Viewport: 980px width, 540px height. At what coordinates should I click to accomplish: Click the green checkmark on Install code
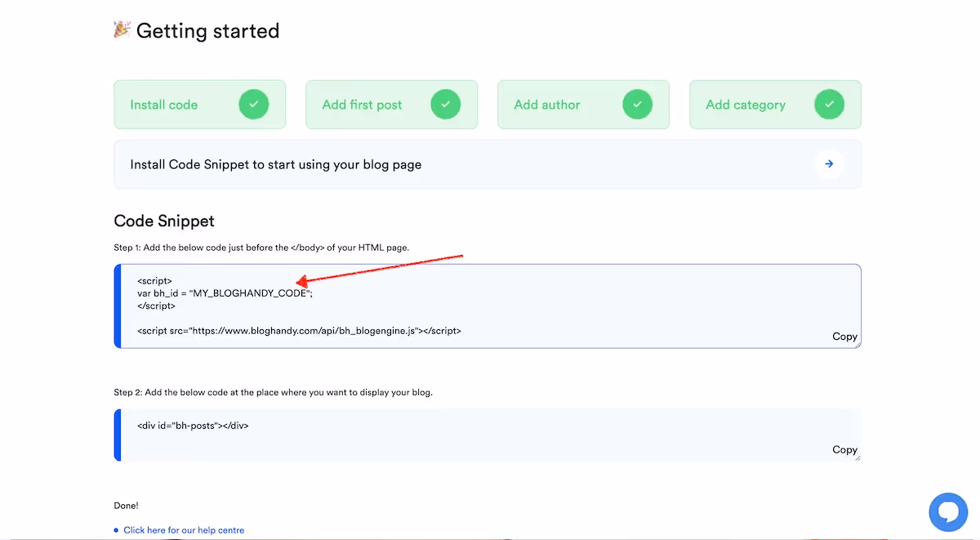click(x=254, y=105)
